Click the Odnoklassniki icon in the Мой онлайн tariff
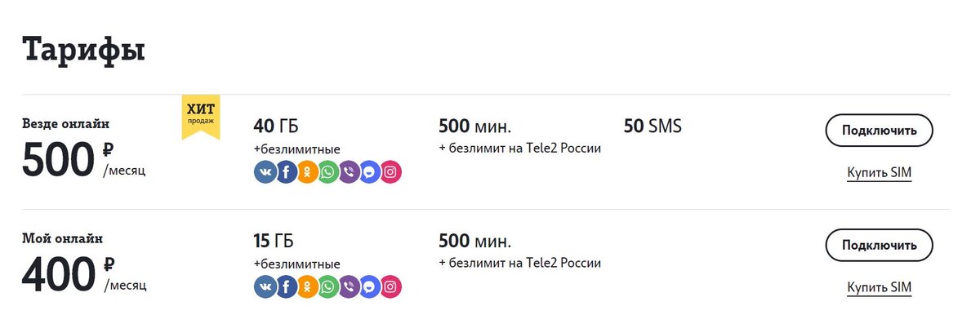The width and height of the screenshot is (980, 315). pos(307,286)
